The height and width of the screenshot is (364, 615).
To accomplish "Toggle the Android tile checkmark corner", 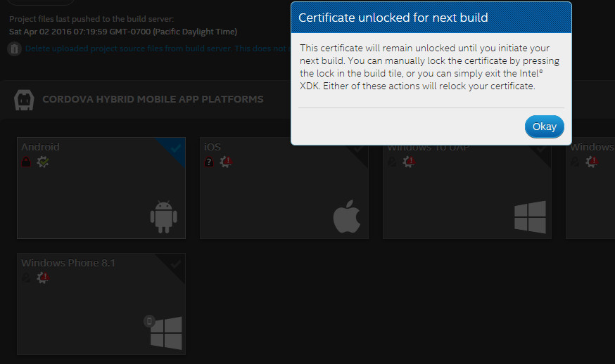I will (x=175, y=148).
